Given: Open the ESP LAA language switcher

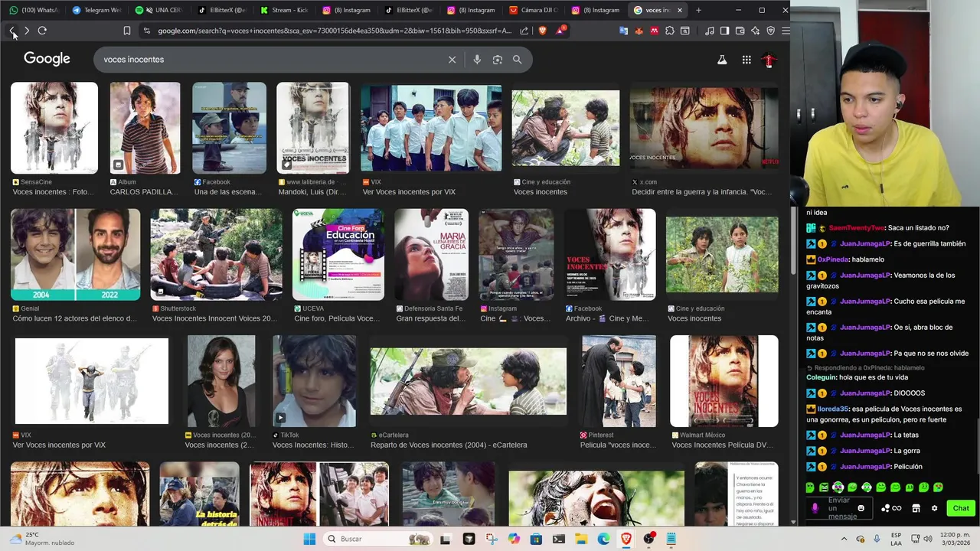Looking at the screenshot, I should pos(897,539).
